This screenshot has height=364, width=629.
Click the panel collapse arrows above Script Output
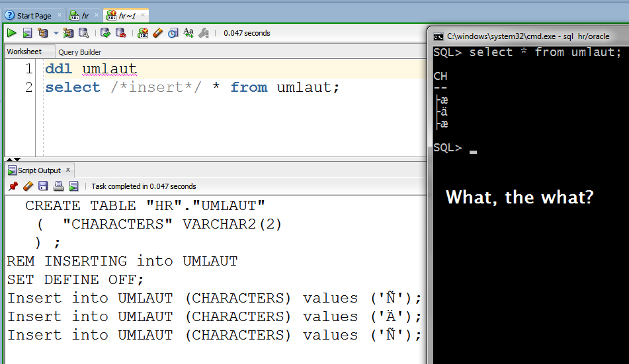click(x=13, y=159)
